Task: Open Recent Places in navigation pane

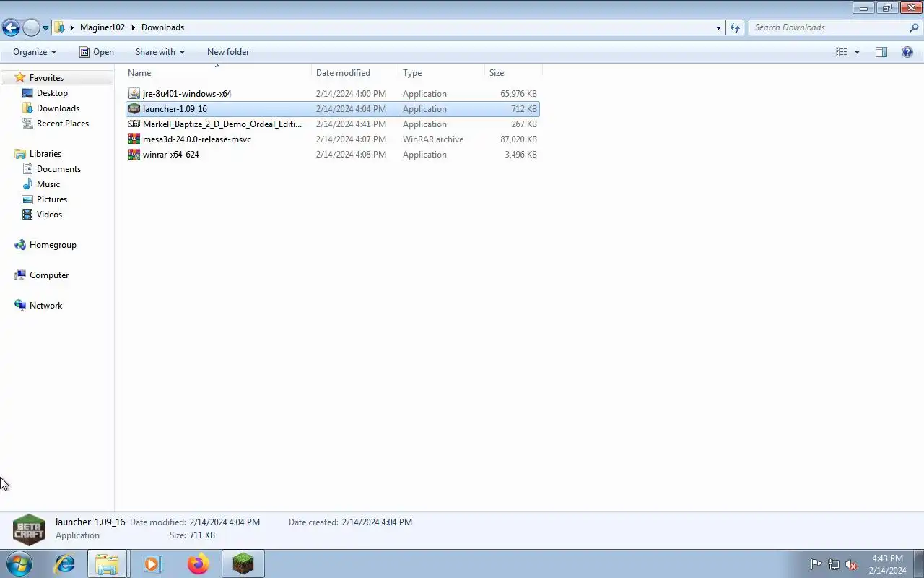Action: coord(63,124)
